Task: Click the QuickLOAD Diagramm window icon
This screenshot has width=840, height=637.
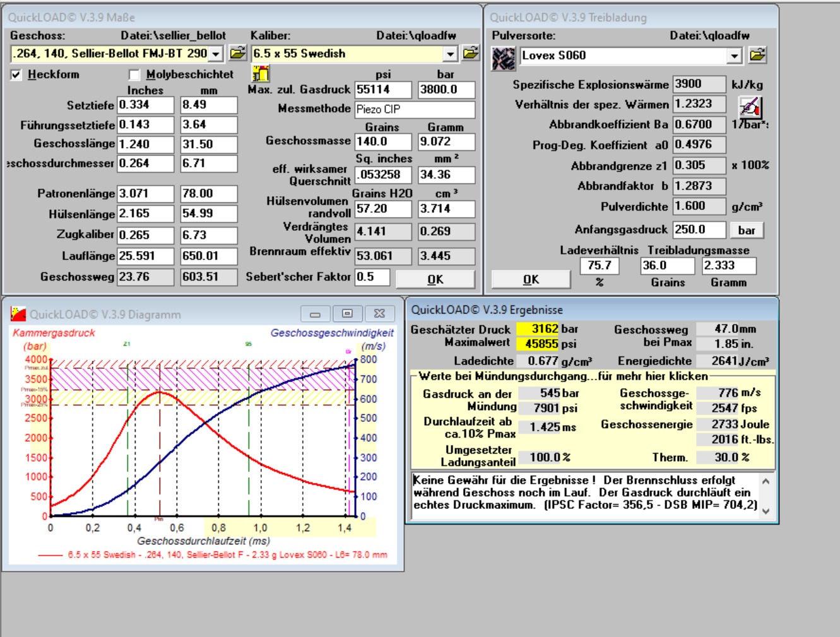Action: click(18, 313)
